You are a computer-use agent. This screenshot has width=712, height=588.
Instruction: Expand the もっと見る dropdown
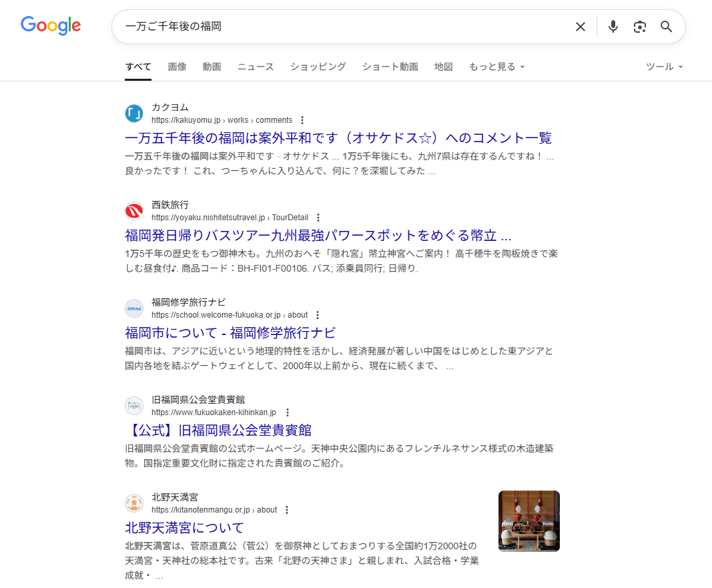click(x=496, y=67)
